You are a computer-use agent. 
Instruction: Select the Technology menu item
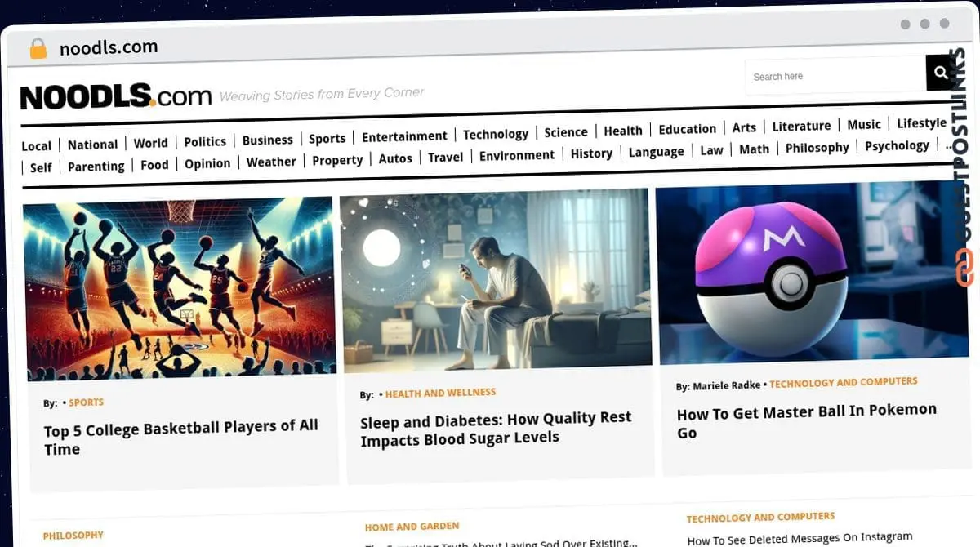pos(495,134)
